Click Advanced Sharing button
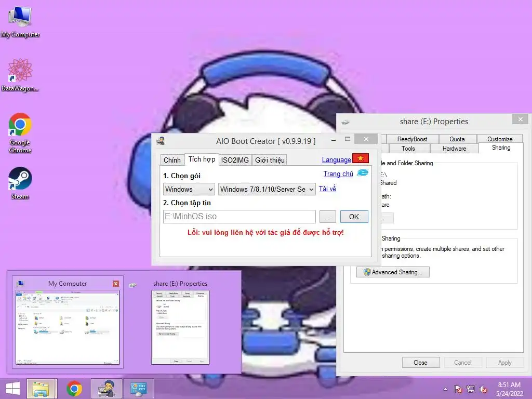 point(393,272)
